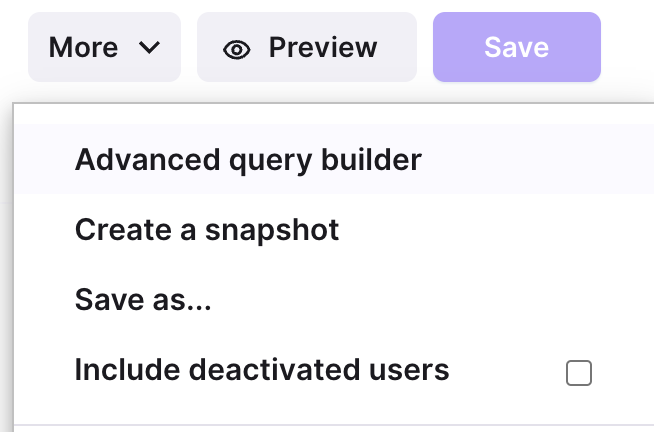This screenshot has width=654, height=432.
Task: Click the Preview button
Action: coord(307,47)
